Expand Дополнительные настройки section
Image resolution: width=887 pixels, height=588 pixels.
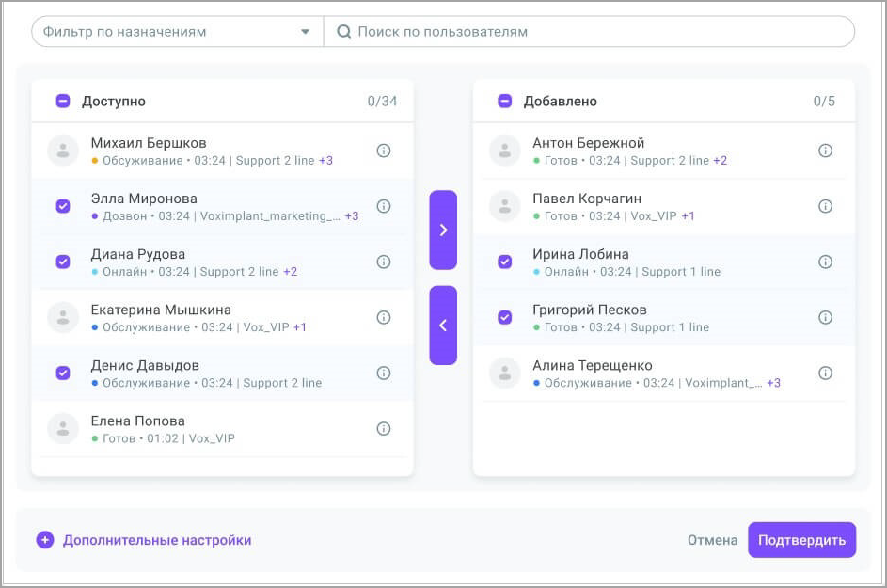(x=144, y=540)
